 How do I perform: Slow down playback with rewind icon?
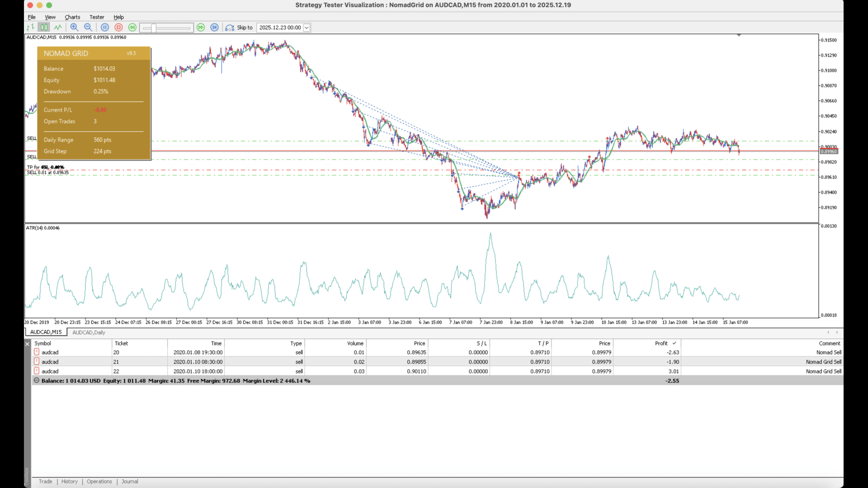coord(132,28)
